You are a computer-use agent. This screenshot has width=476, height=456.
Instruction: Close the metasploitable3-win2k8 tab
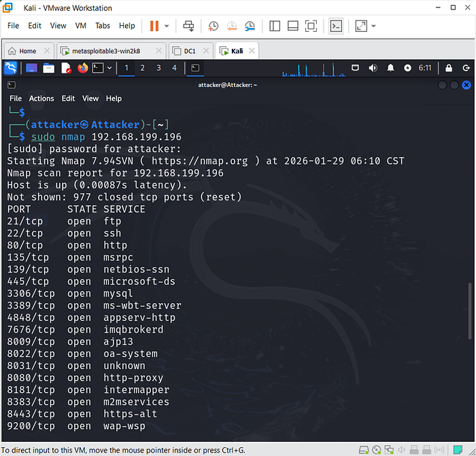click(x=158, y=51)
